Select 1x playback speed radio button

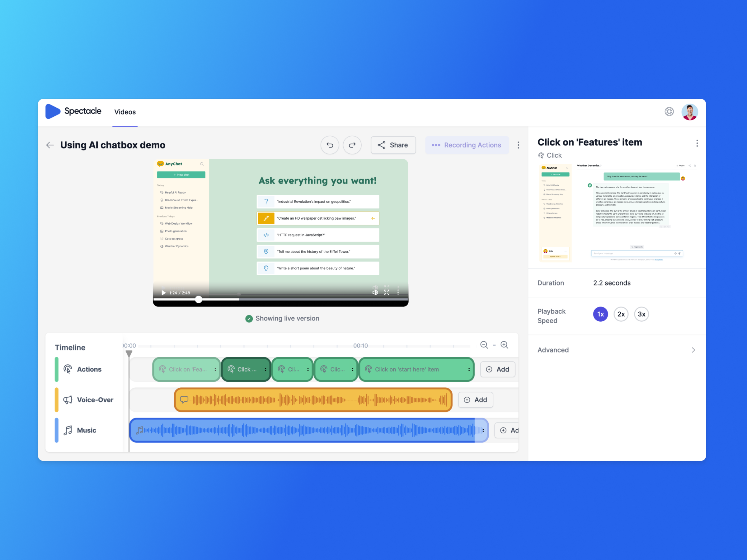(600, 314)
